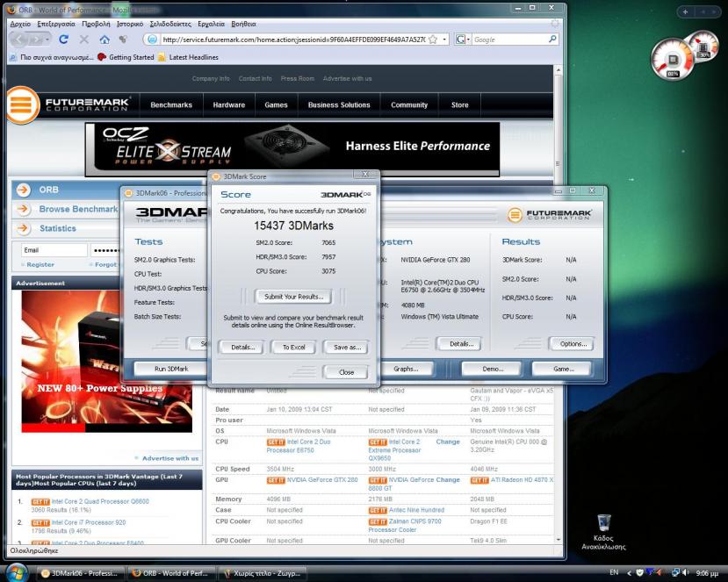Open the Εργαλεία menu
The height and width of the screenshot is (582, 728).
click(212, 24)
